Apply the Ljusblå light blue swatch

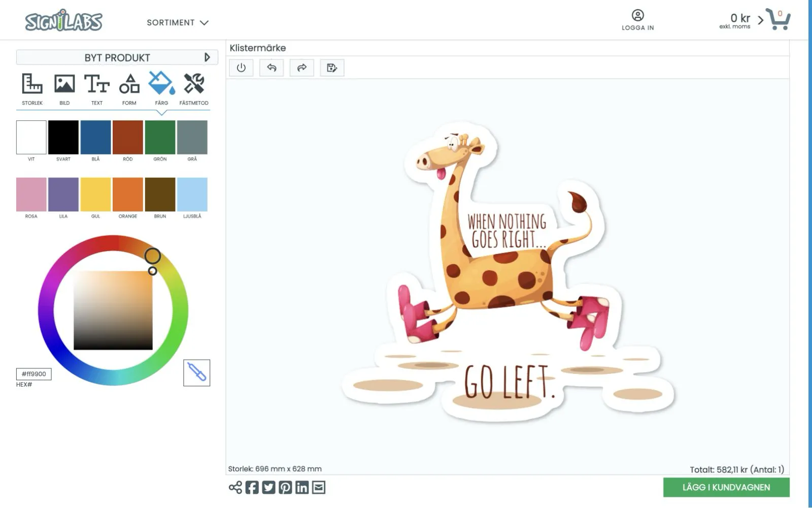(x=192, y=195)
